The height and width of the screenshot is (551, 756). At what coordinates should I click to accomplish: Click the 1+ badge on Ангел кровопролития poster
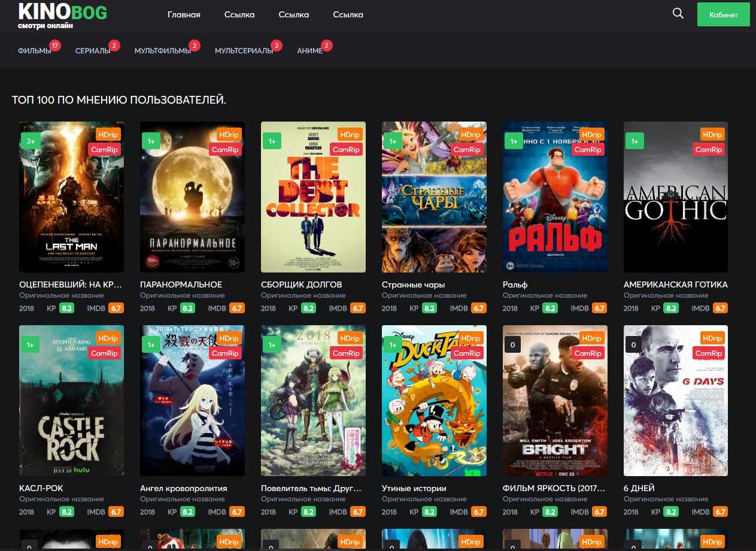pyautogui.click(x=151, y=344)
